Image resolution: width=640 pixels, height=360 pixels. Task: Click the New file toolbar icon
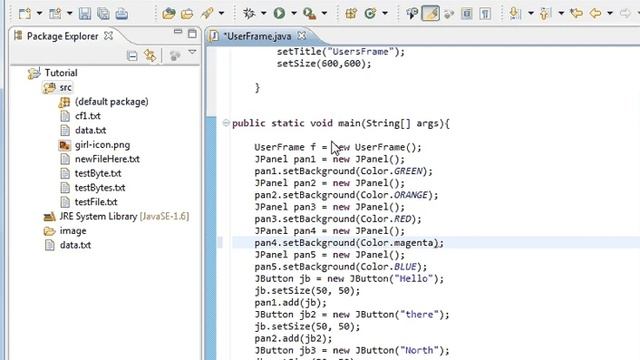24,13
